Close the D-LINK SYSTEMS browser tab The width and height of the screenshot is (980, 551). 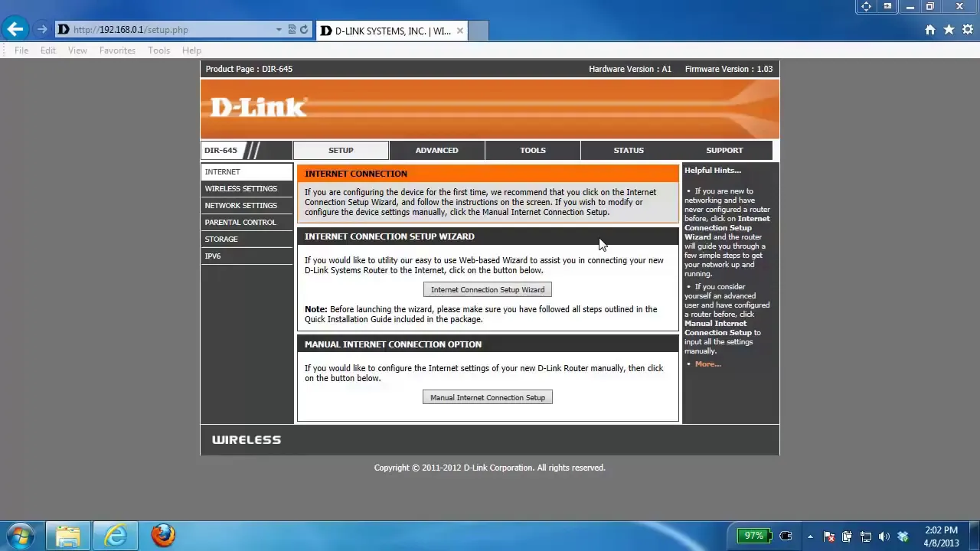[x=459, y=31]
